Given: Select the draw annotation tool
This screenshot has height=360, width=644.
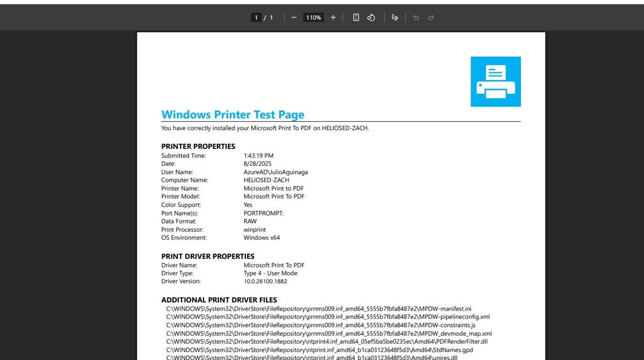Looking at the screenshot, I should click(x=394, y=17).
